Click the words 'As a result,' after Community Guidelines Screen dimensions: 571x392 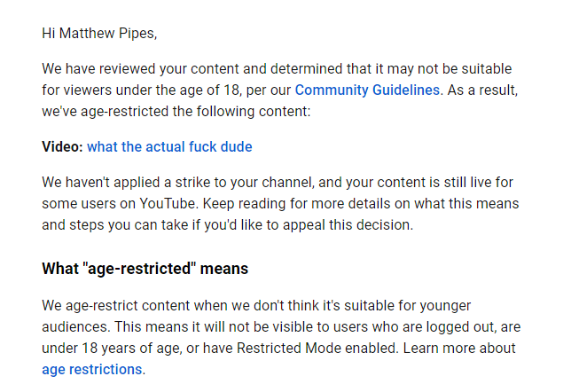(482, 90)
